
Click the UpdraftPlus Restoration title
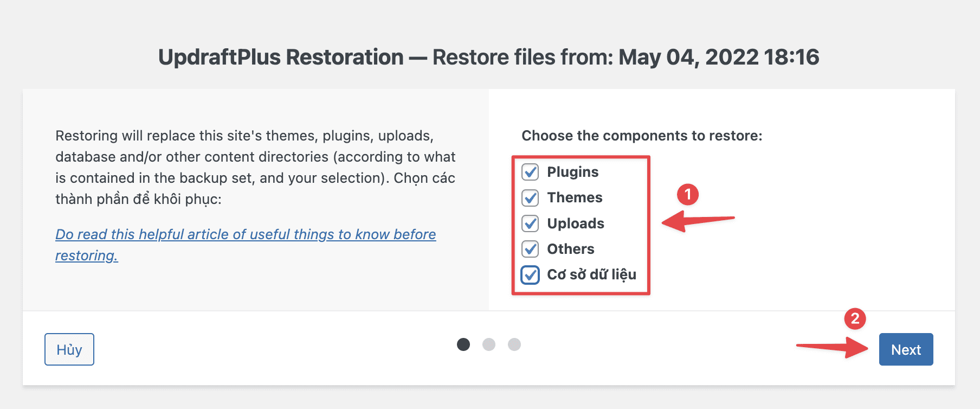point(488,56)
